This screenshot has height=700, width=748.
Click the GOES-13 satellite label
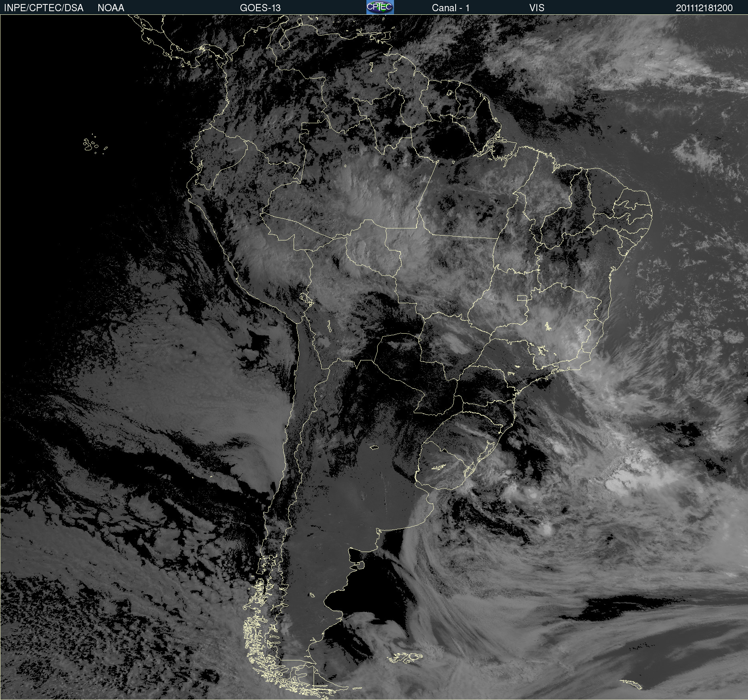[x=260, y=8]
